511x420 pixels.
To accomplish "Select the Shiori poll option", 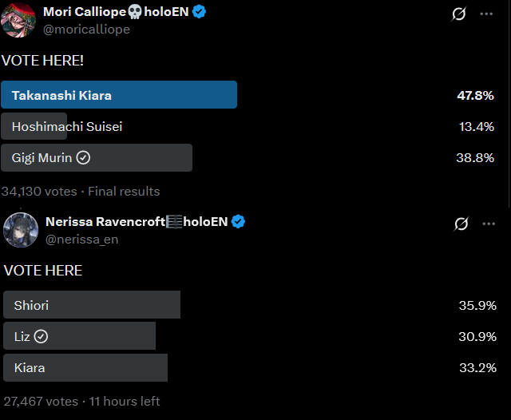I will point(92,305).
